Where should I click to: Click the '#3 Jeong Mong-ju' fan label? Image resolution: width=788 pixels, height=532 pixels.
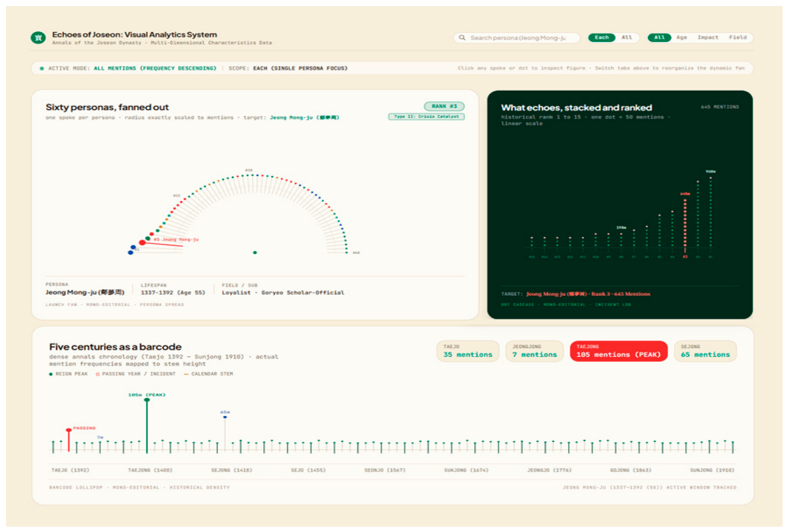[x=177, y=239]
